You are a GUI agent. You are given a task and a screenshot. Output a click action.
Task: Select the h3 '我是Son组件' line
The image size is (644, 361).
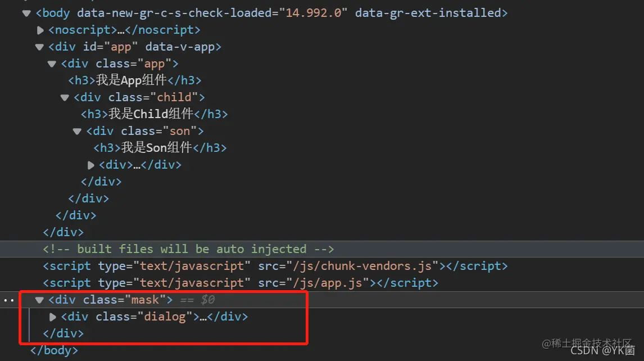[160, 148]
